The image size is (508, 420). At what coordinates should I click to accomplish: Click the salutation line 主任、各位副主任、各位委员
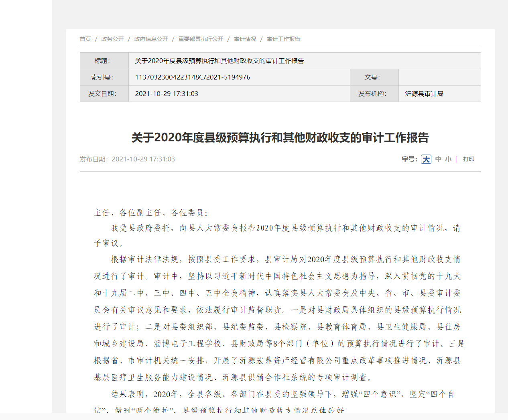click(x=150, y=213)
